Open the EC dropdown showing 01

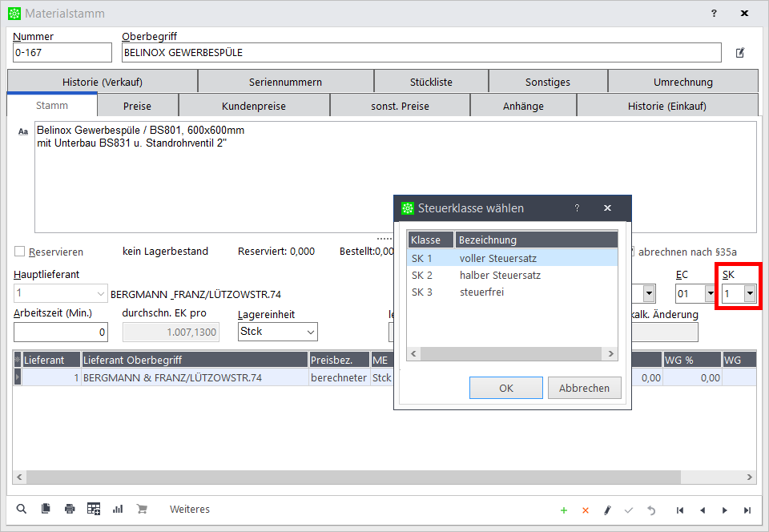pos(709,294)
